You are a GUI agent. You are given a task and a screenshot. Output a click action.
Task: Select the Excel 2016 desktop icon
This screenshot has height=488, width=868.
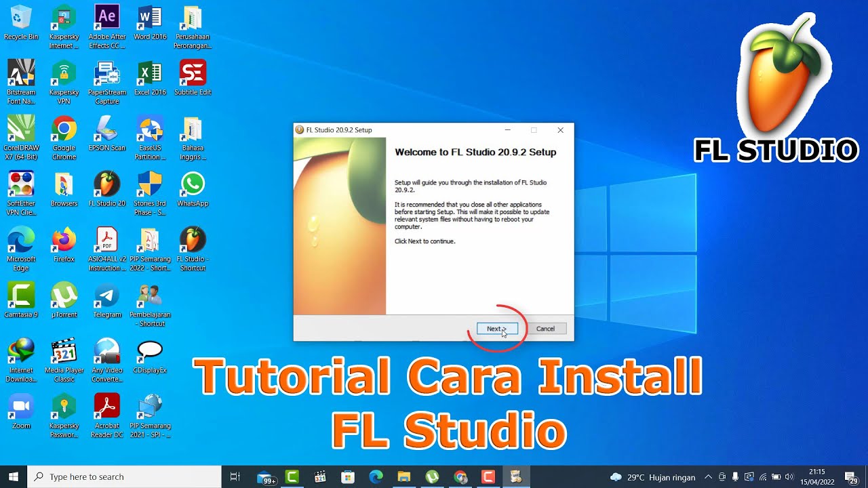click(x=150, y=78)
